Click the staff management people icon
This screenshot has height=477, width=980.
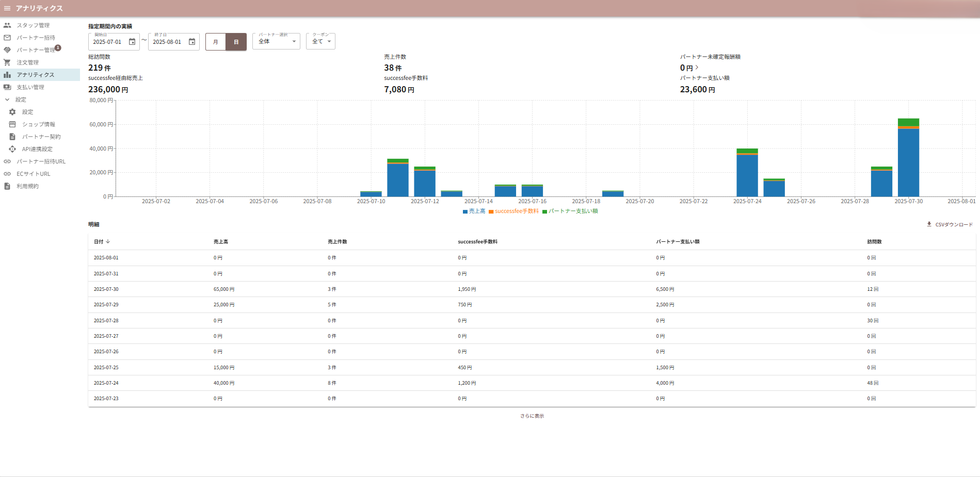[x=7, y=25]
